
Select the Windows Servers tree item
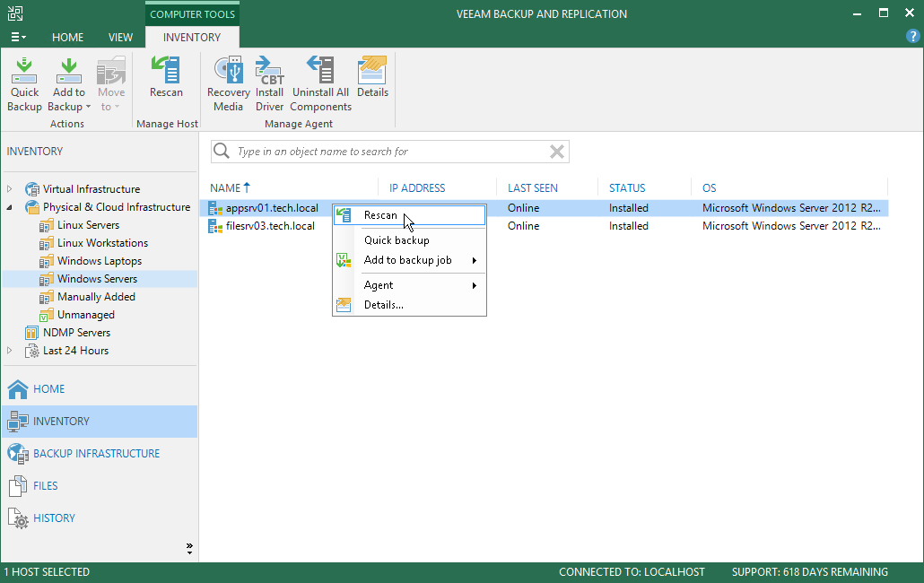pyautogui.click(x=97, y=279)
